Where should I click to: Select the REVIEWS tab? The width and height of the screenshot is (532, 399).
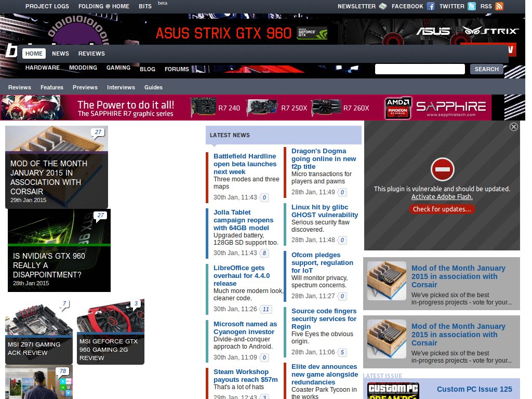[91, 54]
